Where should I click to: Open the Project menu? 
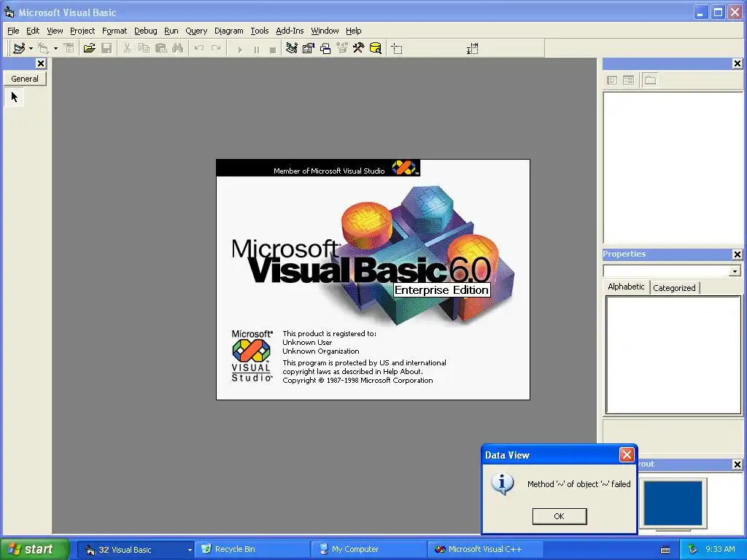pyautogui.click(x=82, y=31)
